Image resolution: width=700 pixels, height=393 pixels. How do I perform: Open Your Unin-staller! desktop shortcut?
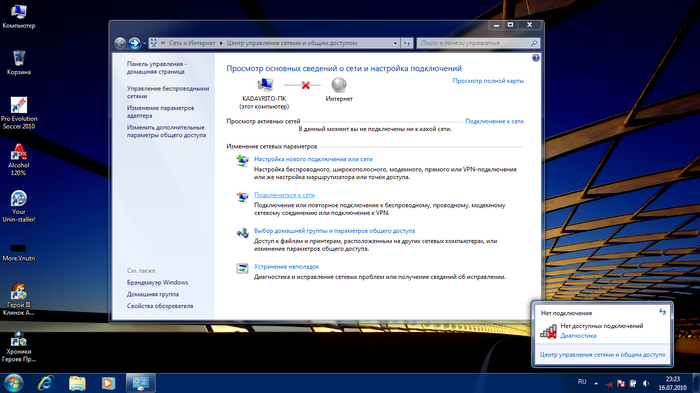tap(18, 206)
